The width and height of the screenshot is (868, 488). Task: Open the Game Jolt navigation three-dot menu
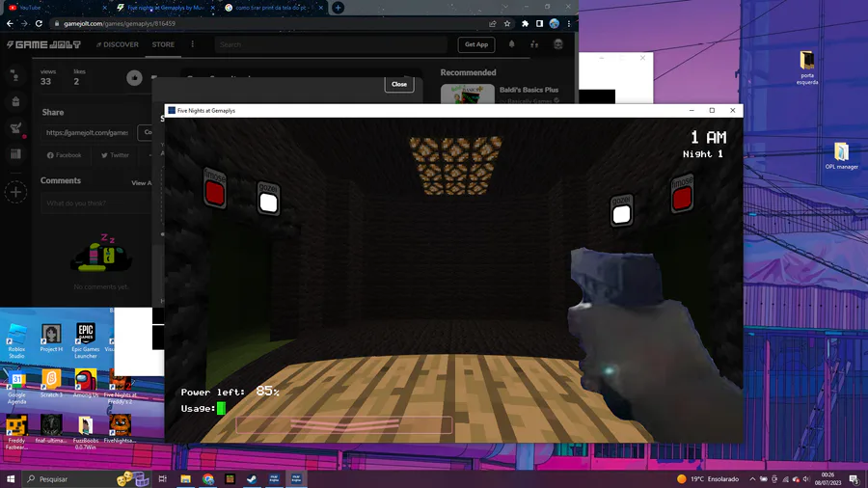point(193,44)
